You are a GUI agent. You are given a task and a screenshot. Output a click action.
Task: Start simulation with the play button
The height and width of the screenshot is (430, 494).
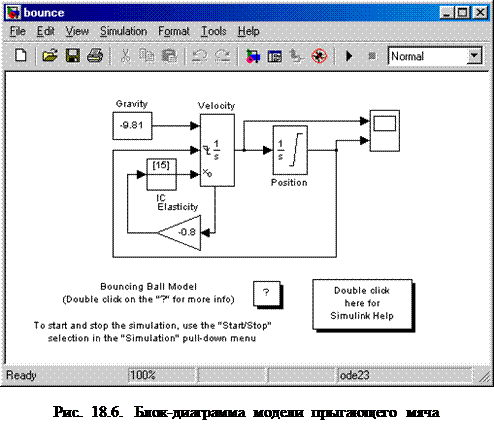point(349,56)
